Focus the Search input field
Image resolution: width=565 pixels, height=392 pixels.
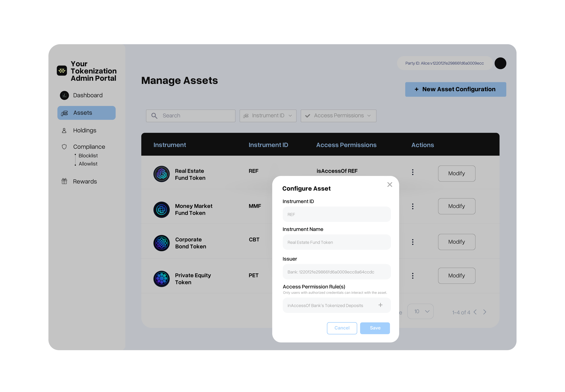[x=190, y=116]
